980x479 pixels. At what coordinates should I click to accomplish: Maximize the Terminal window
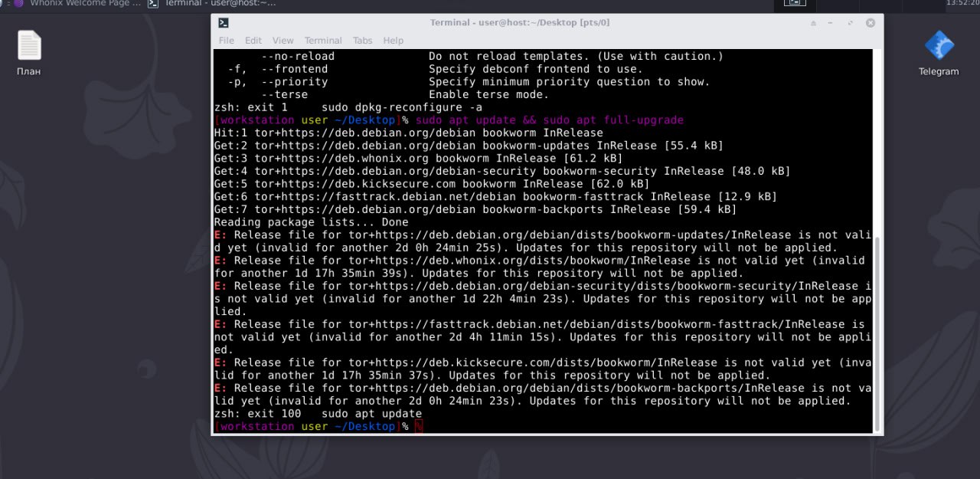(851, 23)
